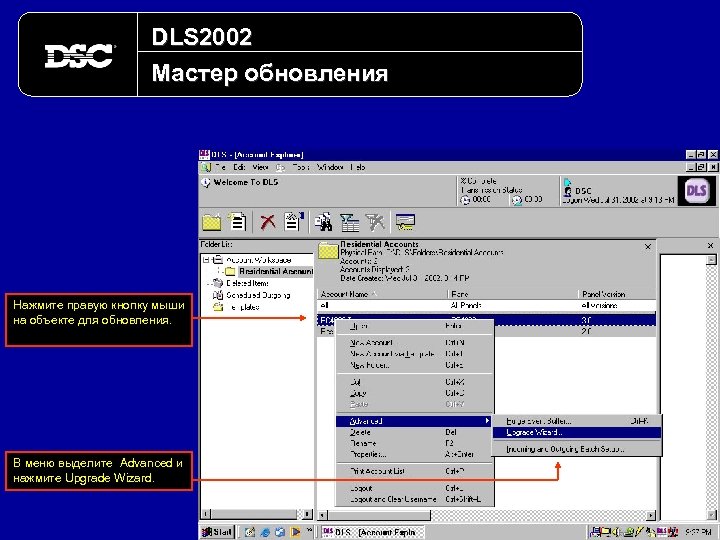Choose New Folder in the context menu
This screenshot has width=720, height=540.
(415, 366)
